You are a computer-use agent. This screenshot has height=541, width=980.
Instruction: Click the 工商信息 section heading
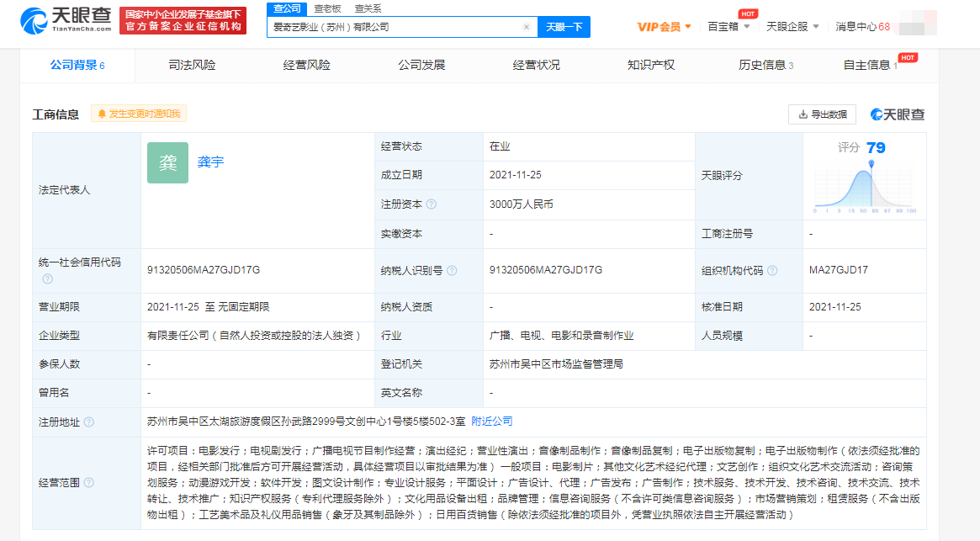pos(56,114)
